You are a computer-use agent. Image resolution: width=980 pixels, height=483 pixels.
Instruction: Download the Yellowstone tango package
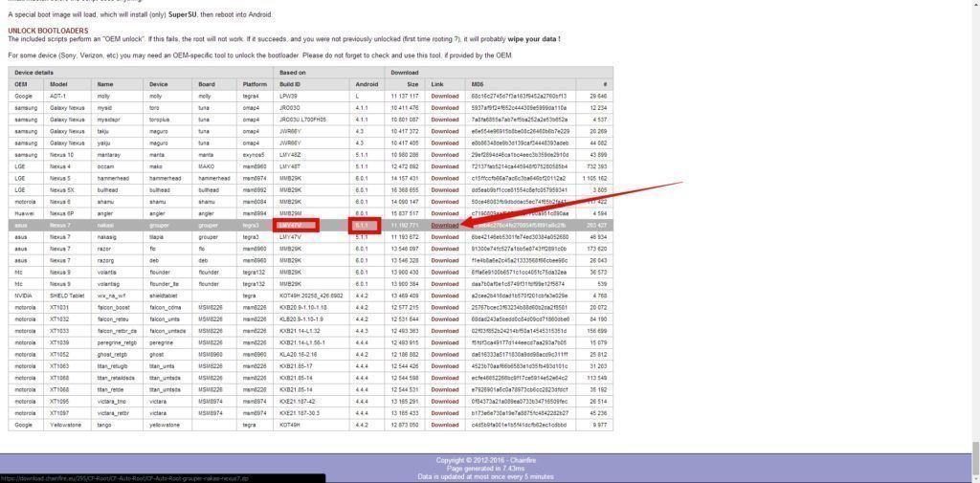click(x=444, y=425)
